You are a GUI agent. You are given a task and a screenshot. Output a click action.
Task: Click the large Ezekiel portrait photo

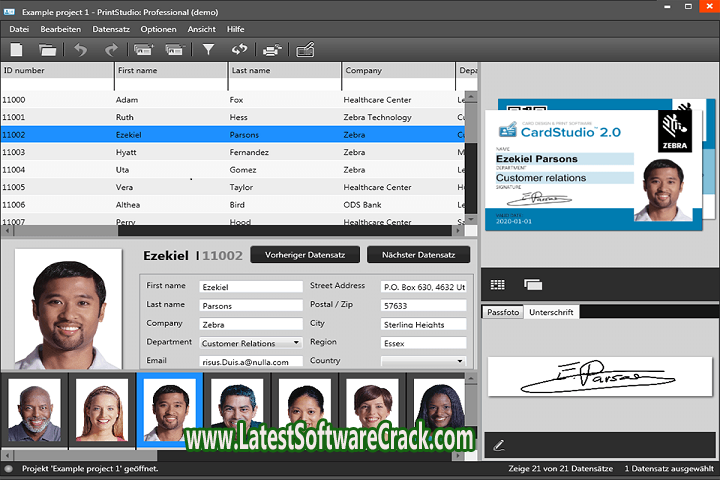[68, 309]
